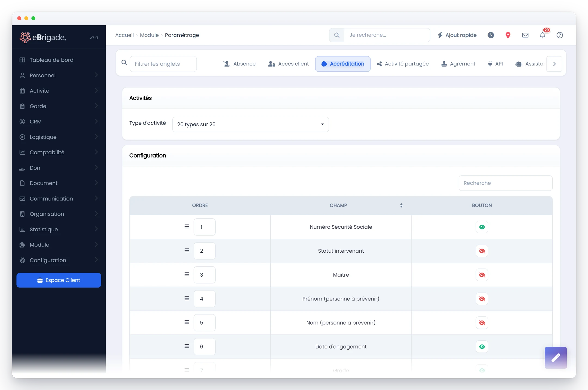Click the Paramétrage breadcrumb text

tap(182, 35)
